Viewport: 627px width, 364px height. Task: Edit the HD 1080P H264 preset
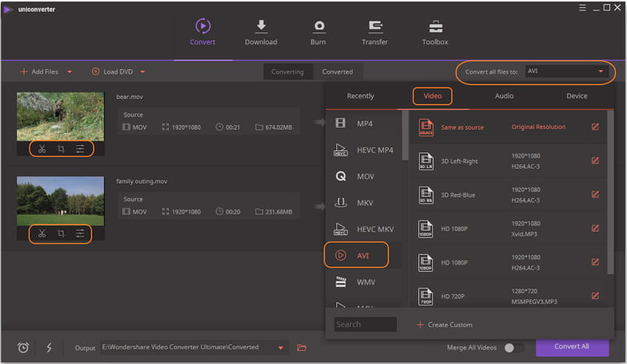pyautogui.click(x=595, y=262)
